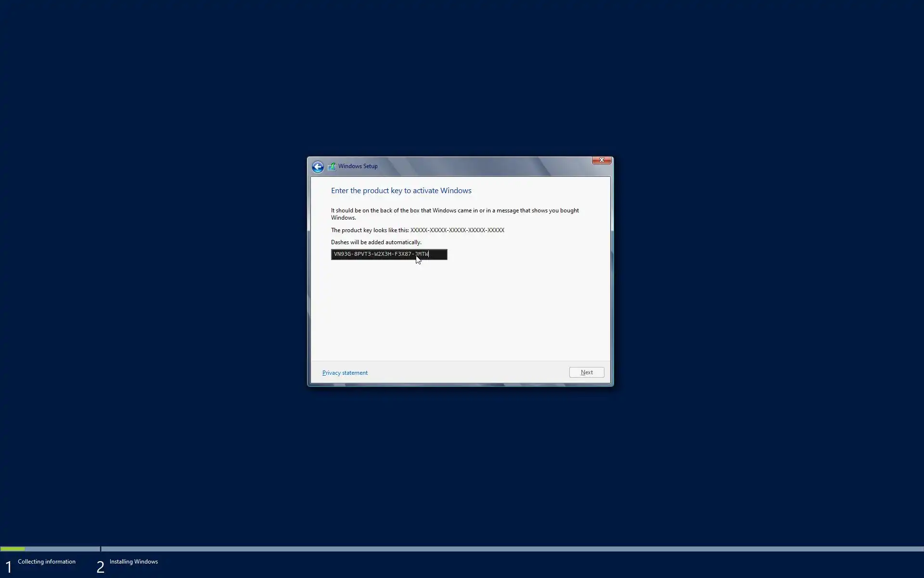This screenshot has width=924, height=578.
Task: Click the 'Windows Setup' title text
Action: [x=358, y=166]
